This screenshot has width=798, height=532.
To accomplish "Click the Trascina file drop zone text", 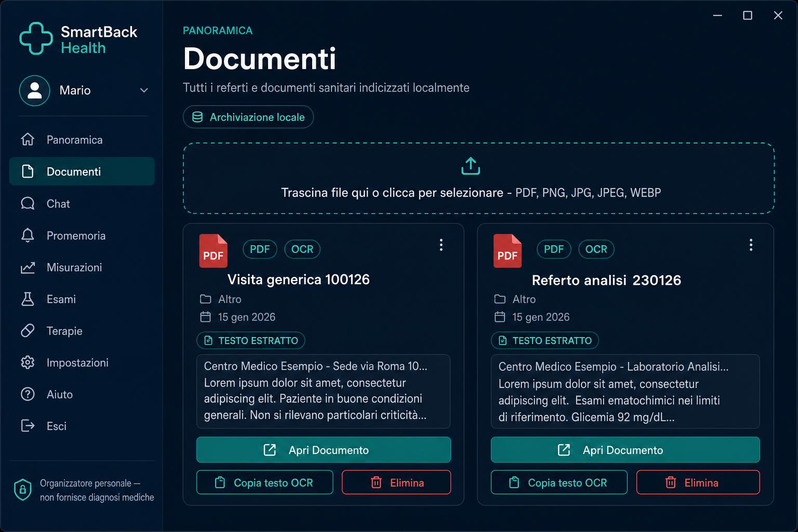I will [471, 193].
